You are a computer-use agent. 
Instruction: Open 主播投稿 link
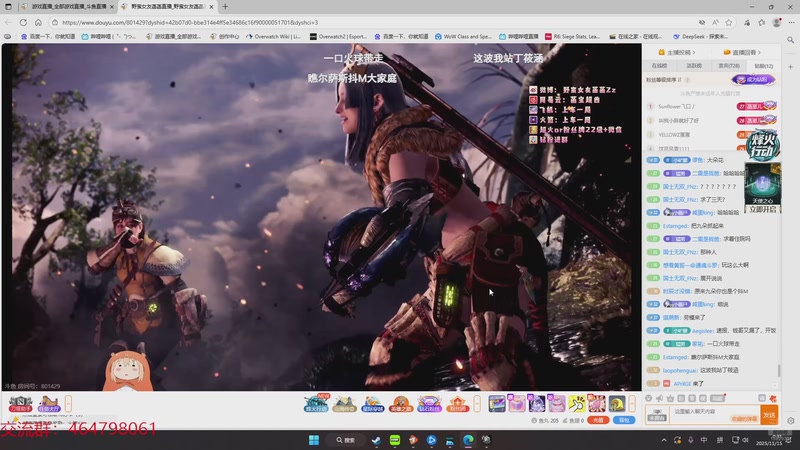pyautogui.click(x=677, y=52)
